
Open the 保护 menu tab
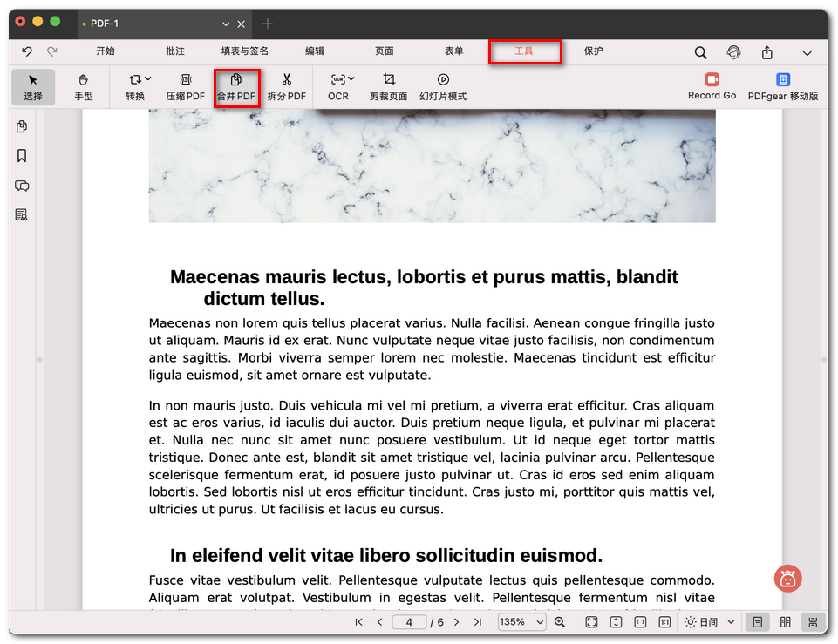[593, 51]
